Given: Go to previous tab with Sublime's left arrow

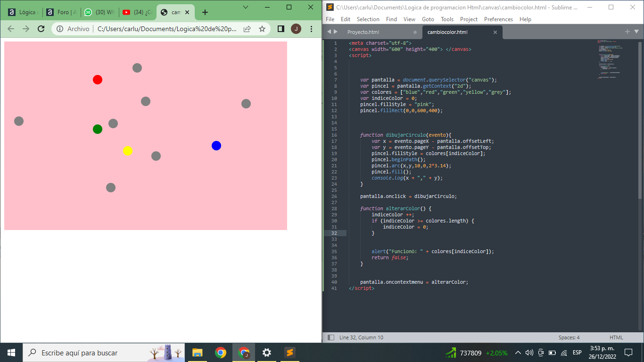Looking at the screenshot, I should pyautogui.click(x=329, y=32).
